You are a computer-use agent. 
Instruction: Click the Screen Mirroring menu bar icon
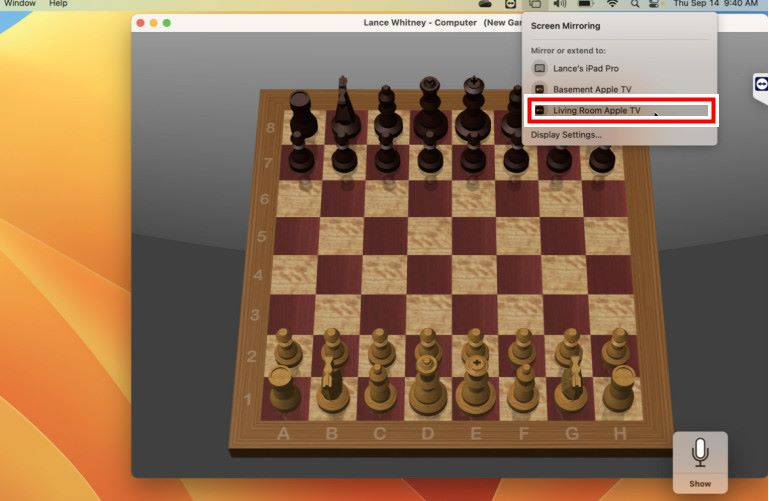coord(535,4)
